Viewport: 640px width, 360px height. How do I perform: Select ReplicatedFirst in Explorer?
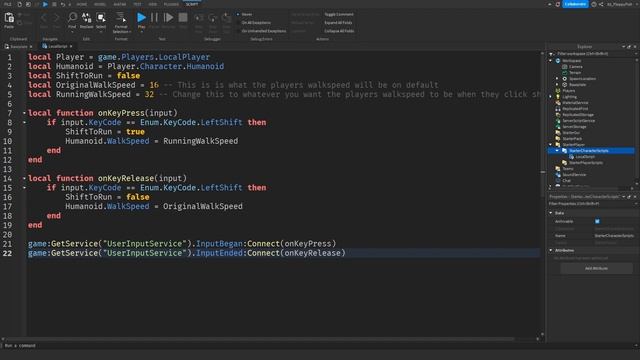[x=575, y=109]
